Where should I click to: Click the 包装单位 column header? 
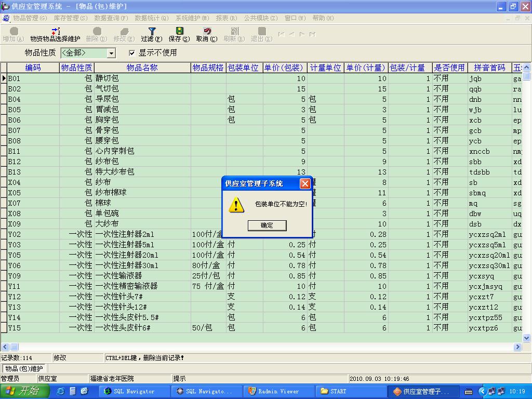point(244,68)
